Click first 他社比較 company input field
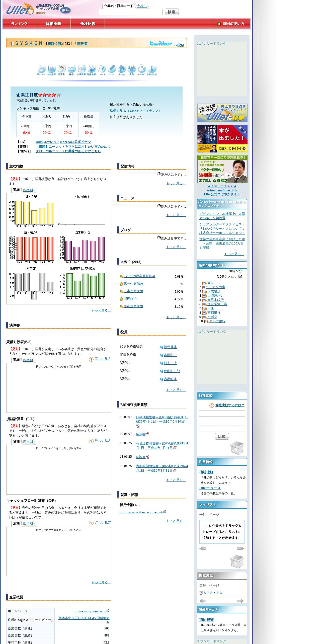 (x=222, y=413)
